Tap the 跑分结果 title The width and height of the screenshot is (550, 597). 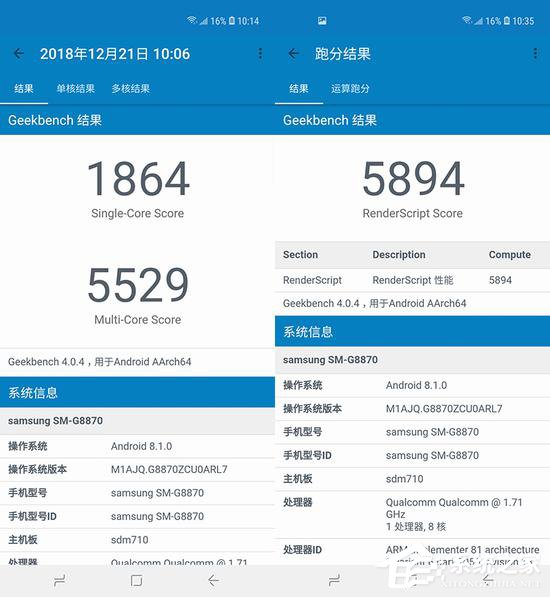[343, 54]
